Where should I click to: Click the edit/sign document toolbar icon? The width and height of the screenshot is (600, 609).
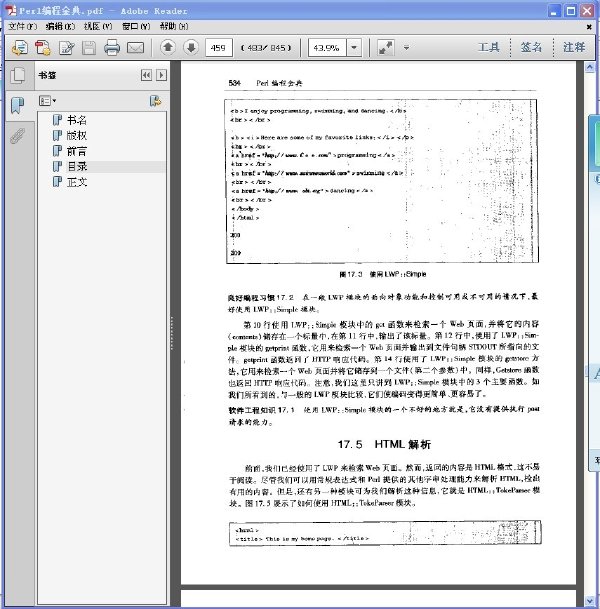66,48
